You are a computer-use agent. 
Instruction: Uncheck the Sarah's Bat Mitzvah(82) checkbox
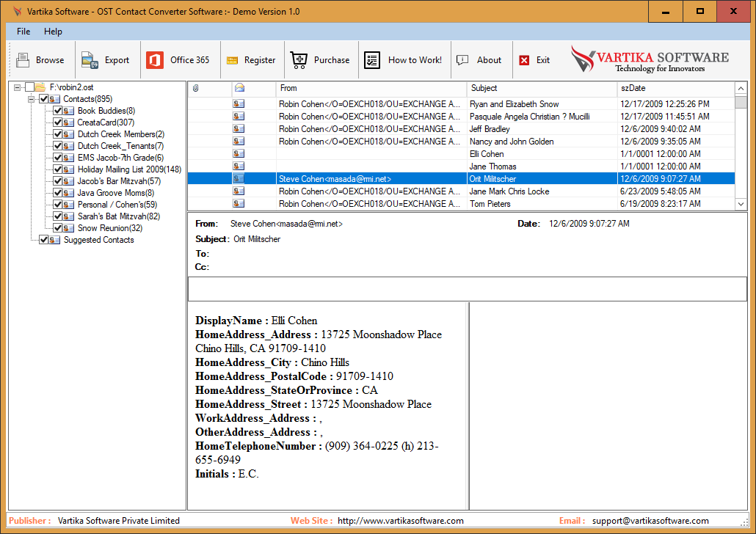57,216
